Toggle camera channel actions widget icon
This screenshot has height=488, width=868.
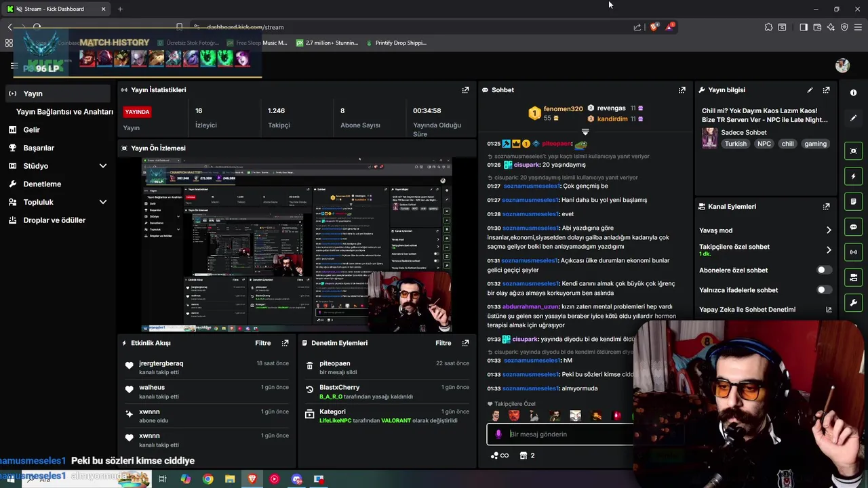(853, 277)
